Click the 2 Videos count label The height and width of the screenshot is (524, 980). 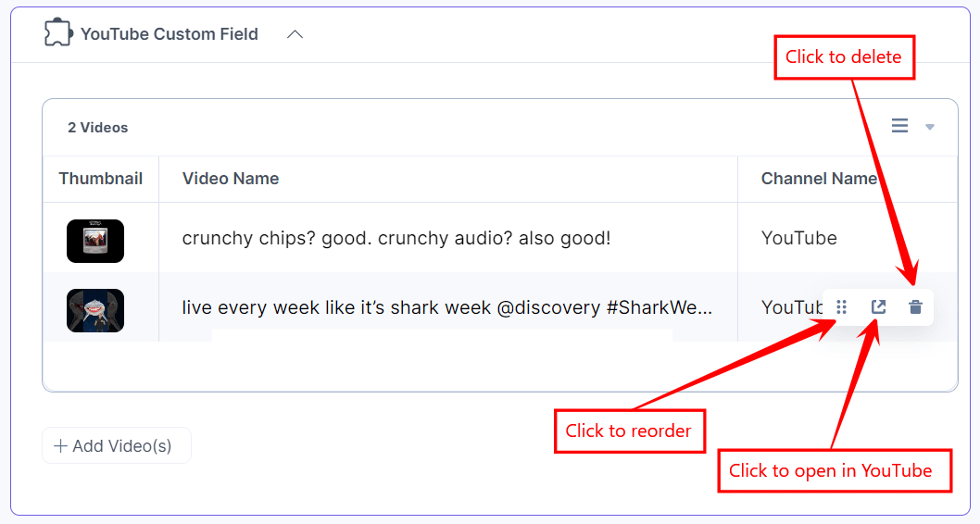point(98,127)
